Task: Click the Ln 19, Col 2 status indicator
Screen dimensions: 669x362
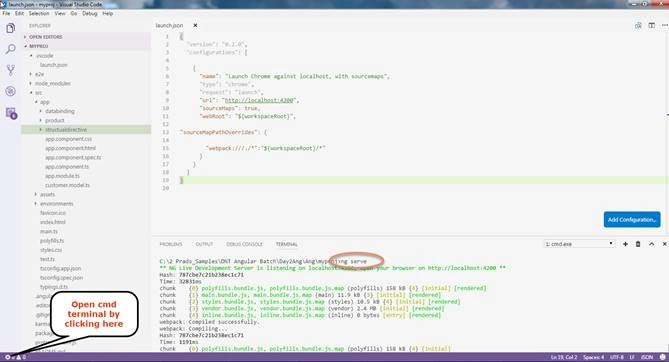Action: click(x=564, y=357)
